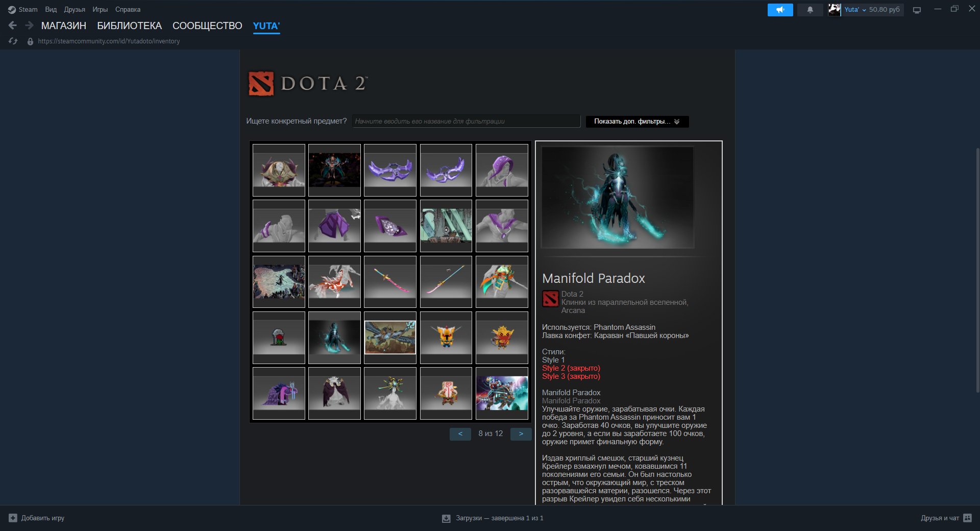The height and width of the screenshot is (531, 980).
Task: Click the padlock secure site icon
Action: 30,41
